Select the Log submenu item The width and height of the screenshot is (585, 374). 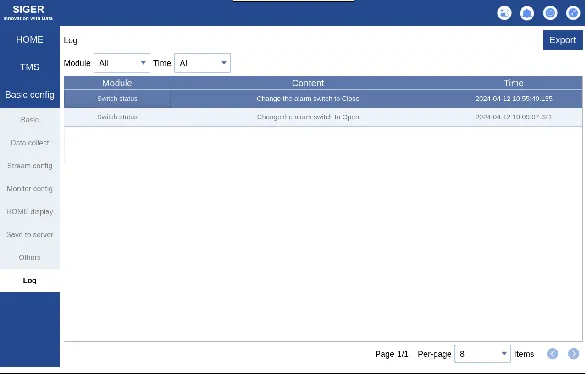click(x=30, y=280)
